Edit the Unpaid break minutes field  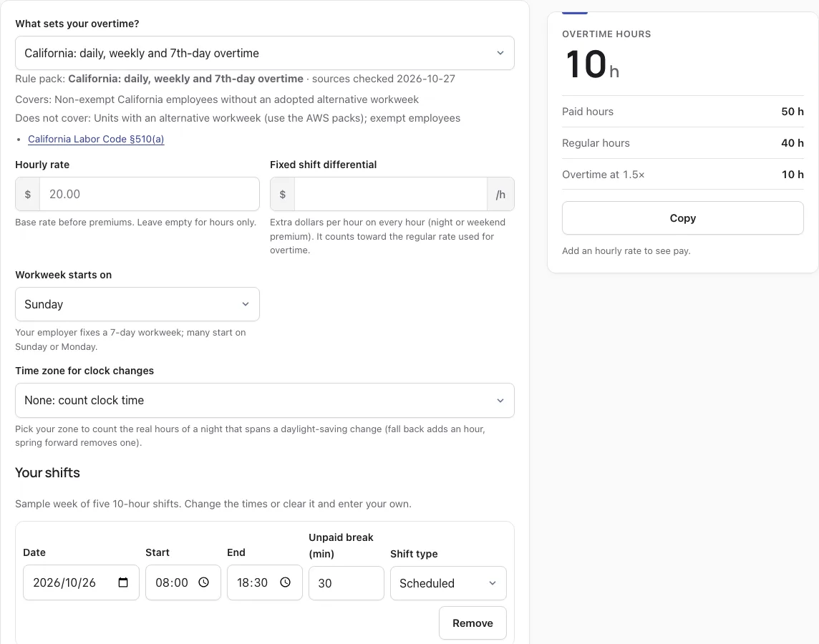point(346,583)
